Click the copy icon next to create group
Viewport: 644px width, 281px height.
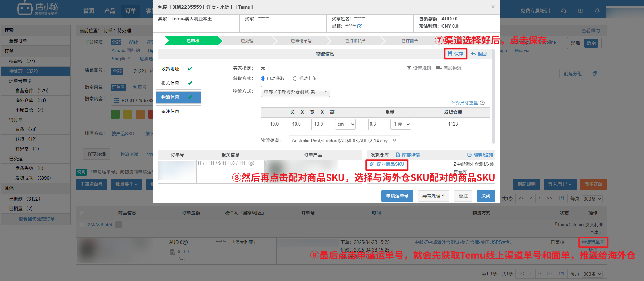(x=595, y=74)
